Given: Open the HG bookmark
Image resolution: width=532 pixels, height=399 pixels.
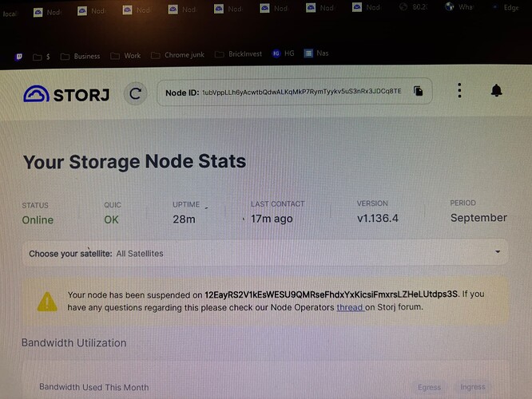Looking at the screenshot, I should pyautogui.click(x=284, y=54).
